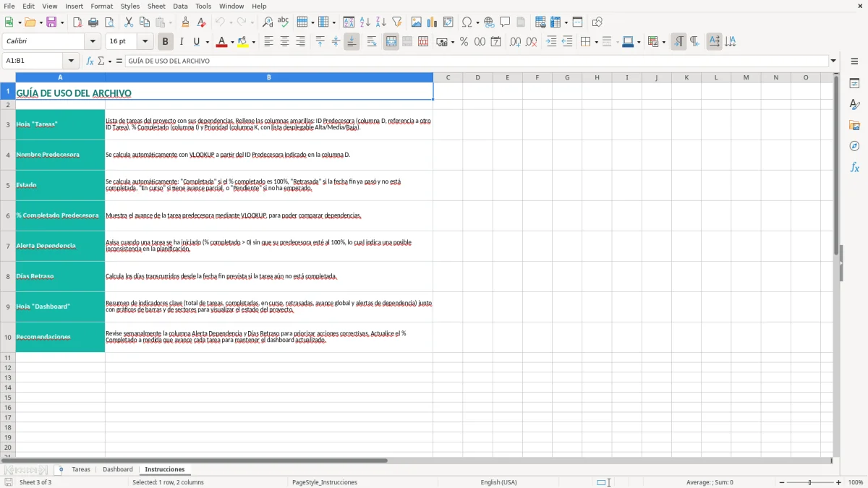This screenshot has height=488, width=868.
Task: Toggle Merge and Center Cells
Action: (391, 42)
